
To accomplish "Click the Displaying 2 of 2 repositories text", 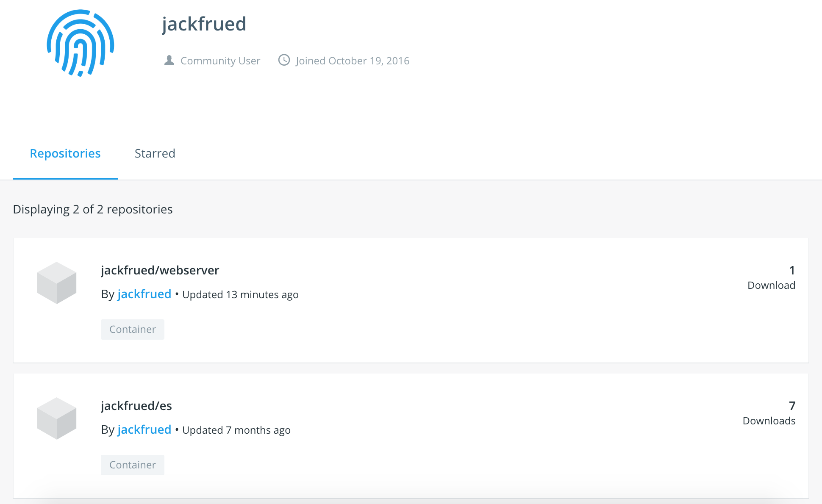I will [93, 209].
